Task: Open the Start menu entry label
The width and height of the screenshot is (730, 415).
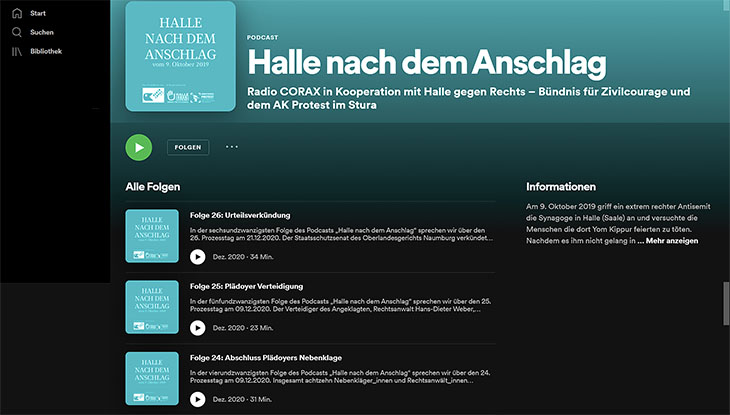Action: [x=38, y=13]
